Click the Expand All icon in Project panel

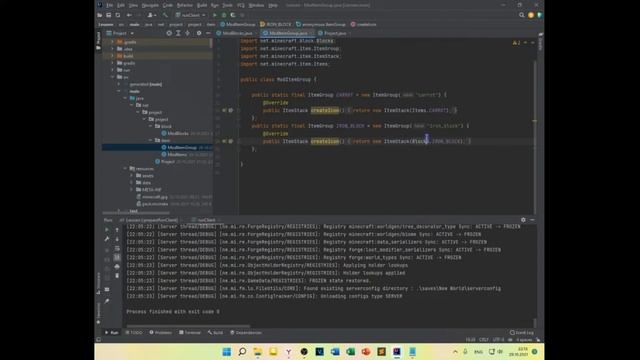pyautogui.click(x=178, y=33)
